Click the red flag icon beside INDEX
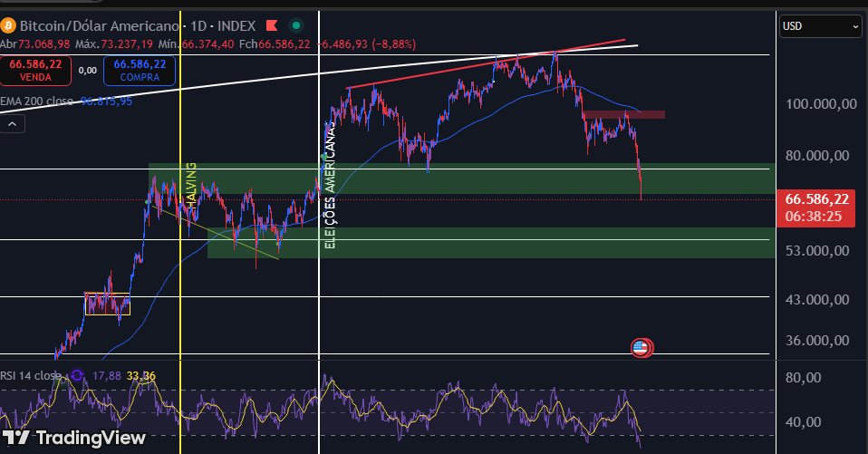This screenshot has height=454, width=868. 272,25
